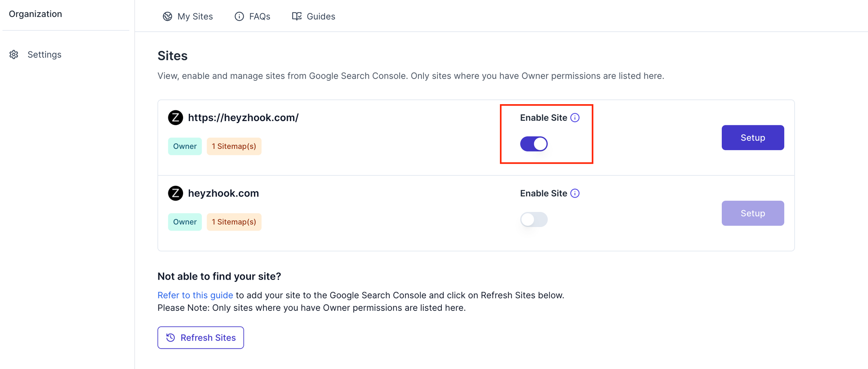This screenshot has width=868, height=369.
Task: Click the Guides book icon
Action: click(x=296, y=16)
